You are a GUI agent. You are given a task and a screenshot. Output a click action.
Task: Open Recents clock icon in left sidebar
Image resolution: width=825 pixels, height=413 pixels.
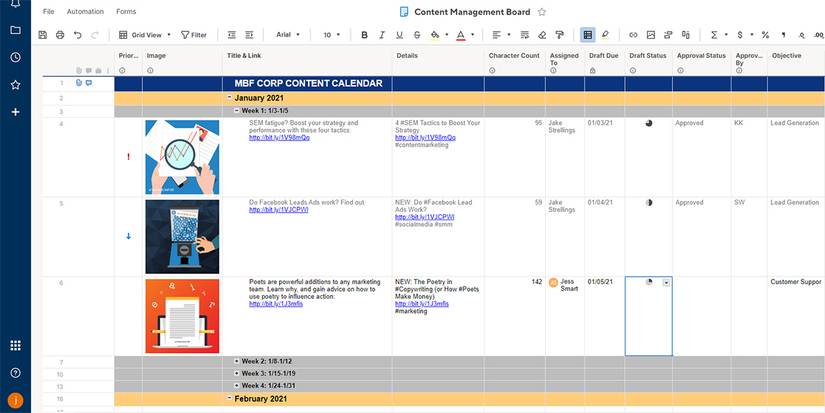tap(15, 57)
